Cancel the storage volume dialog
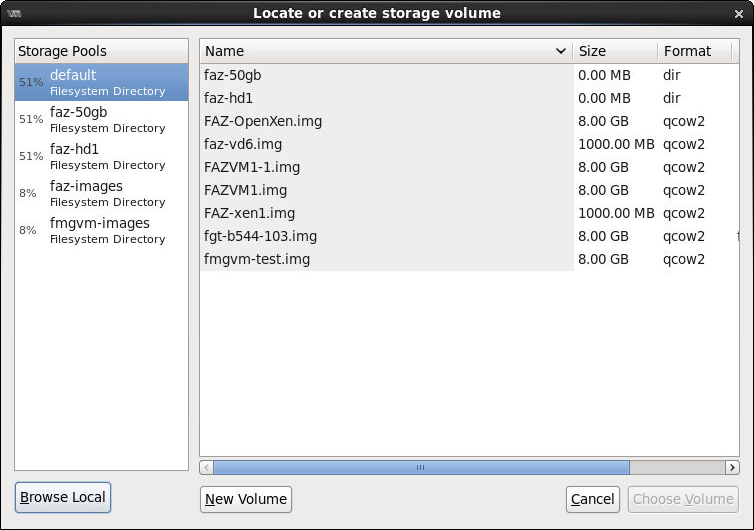The height and width of the screenshot is (530, 754). click(593, 499)
